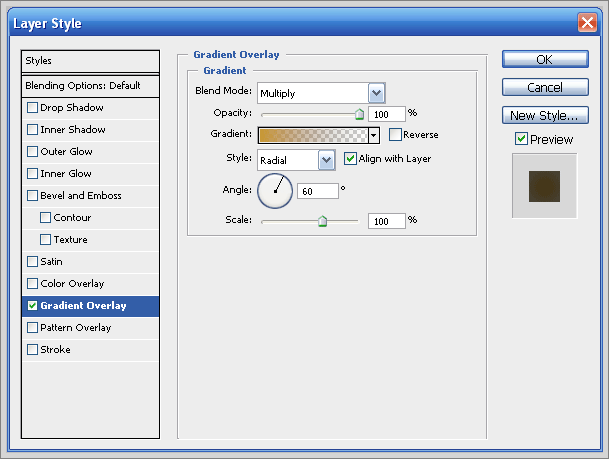Select the Styles row in the sidebar
609x459 pixels.
[90, 61]
